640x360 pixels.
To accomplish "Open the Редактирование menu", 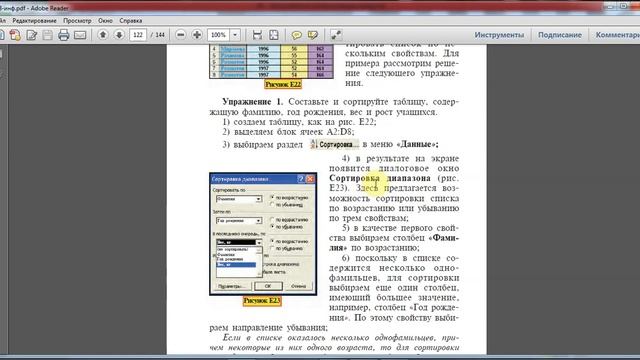I will [34, 20].
